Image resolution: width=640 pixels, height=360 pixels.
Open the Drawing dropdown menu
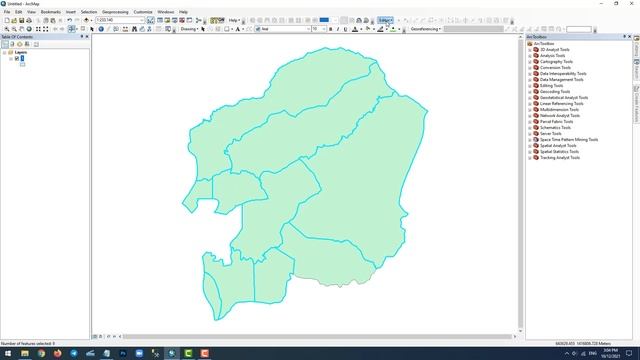pyautogui.click(x=189, y=29)
